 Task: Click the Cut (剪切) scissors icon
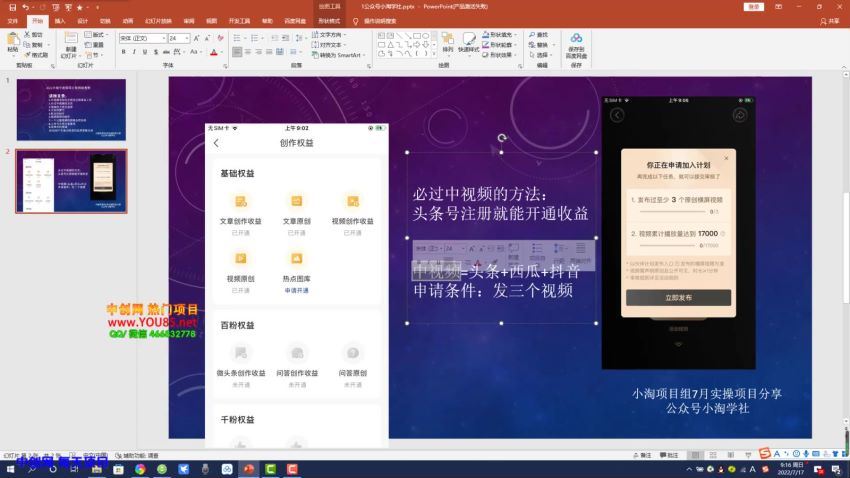27,35
